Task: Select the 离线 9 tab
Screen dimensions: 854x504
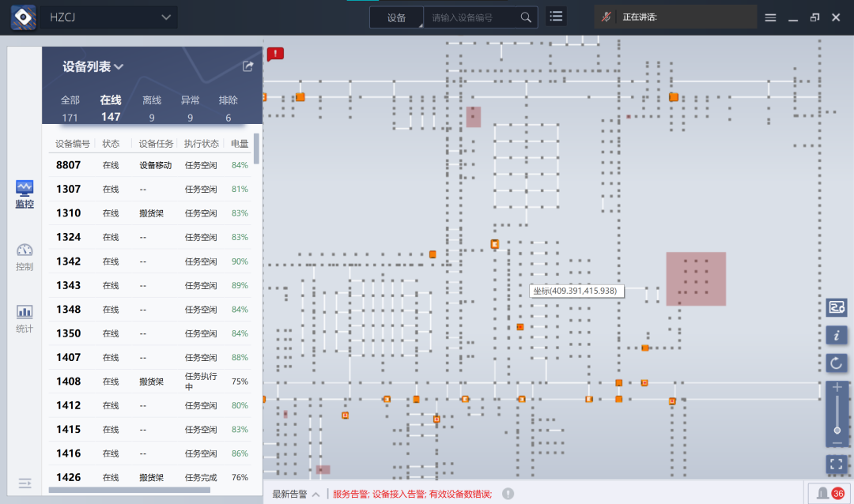Action: (152, 108)
